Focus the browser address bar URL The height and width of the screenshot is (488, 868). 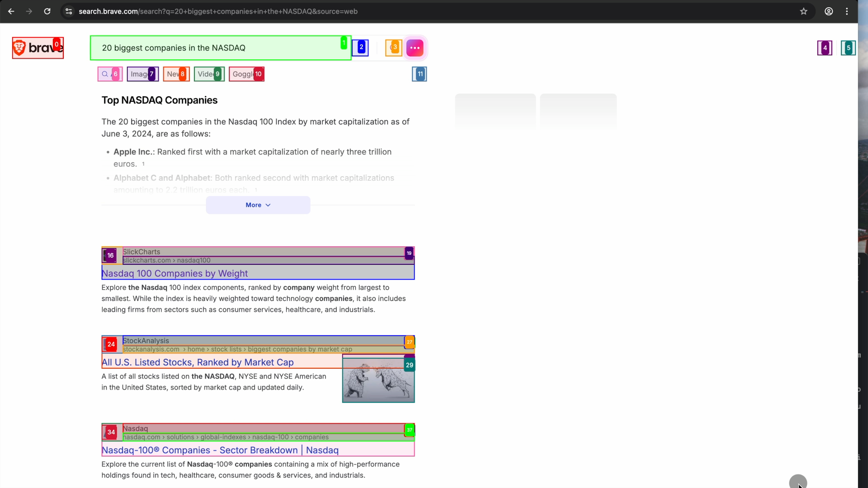(x=218, y=11)
